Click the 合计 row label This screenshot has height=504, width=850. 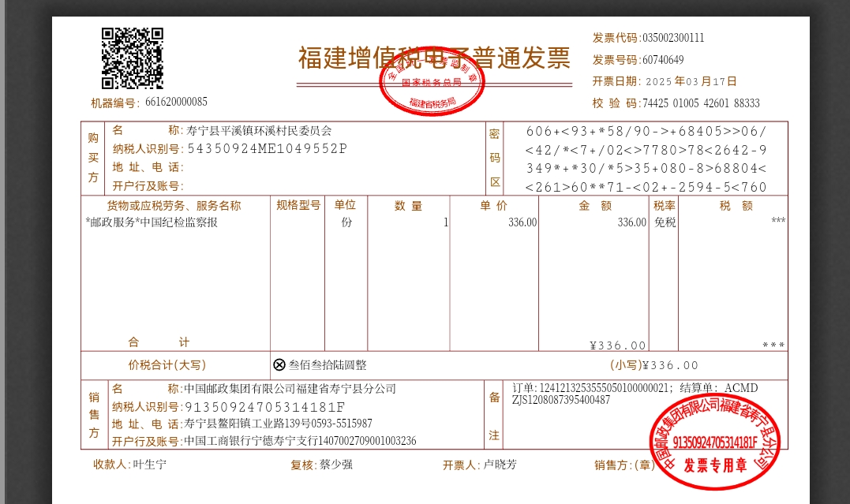pyautogui.click(x=159, y=342)
